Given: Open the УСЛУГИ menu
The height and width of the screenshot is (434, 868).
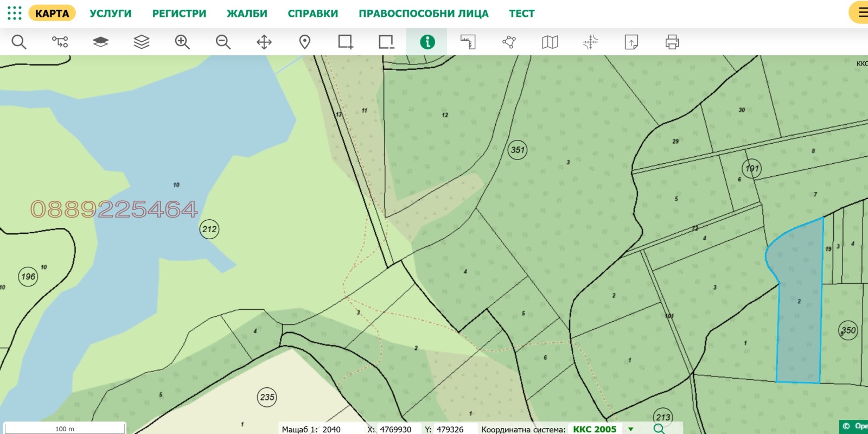Looking at the screenshot, I should coord(110,14).
